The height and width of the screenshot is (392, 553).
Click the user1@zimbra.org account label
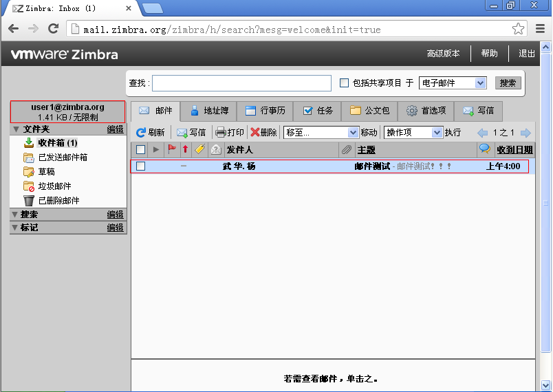(67, 107)
